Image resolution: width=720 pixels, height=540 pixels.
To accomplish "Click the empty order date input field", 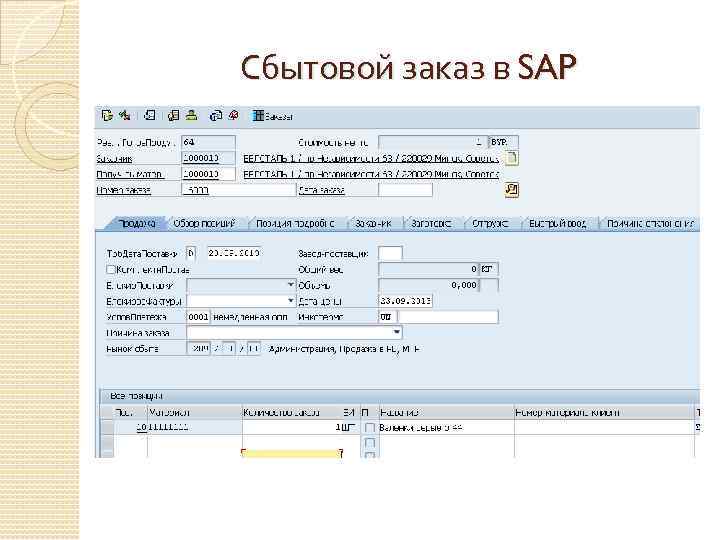I will click(x=405, y=190).
